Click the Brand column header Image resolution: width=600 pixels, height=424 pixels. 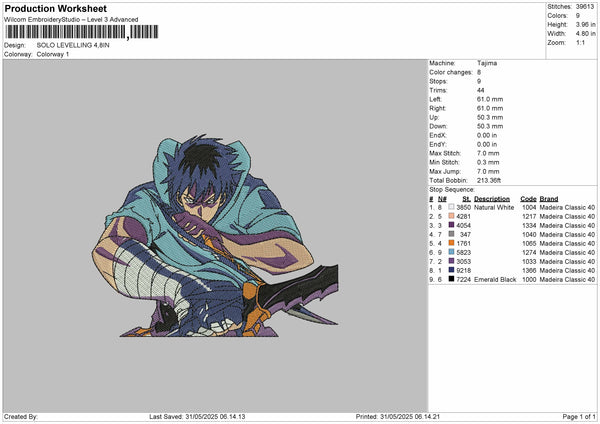point(549,199)
